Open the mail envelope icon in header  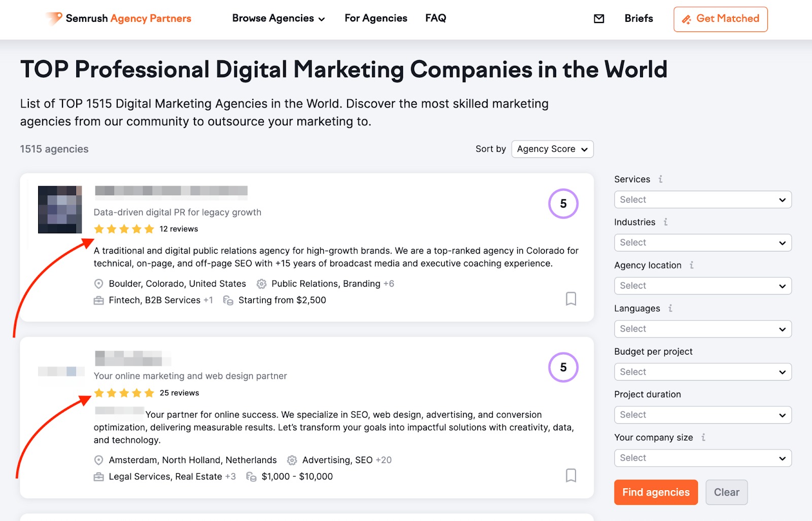click(x=599, y=18)
